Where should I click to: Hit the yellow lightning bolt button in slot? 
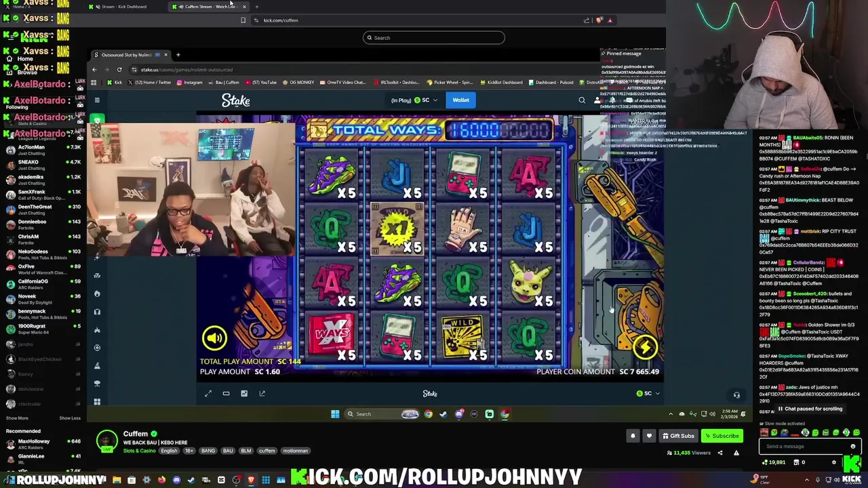tap(645, 348)
